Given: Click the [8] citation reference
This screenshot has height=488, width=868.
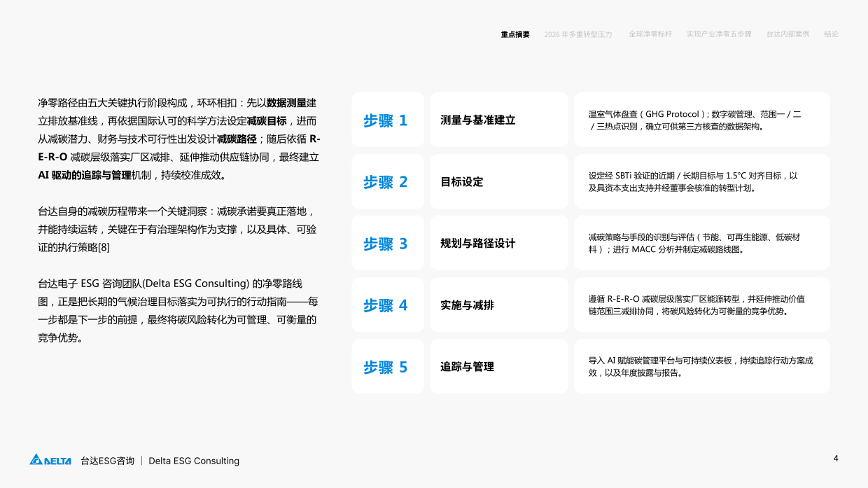Looking at the screenshot, I should pos(104,247).
